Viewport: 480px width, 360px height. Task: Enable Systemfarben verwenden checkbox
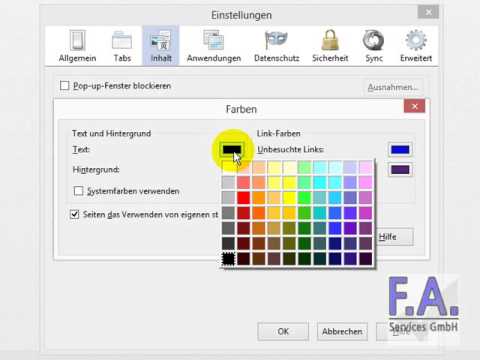point(79,191)
